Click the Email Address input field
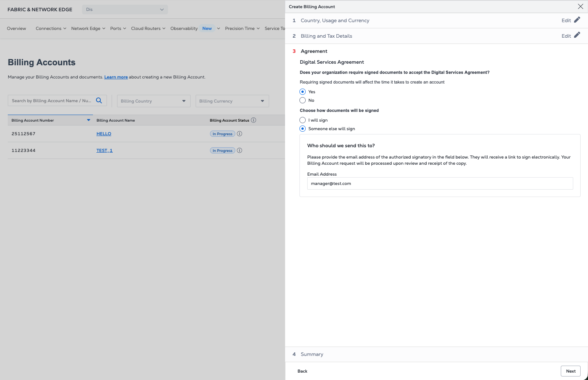Screen dimensions: 588x380 [x=440, y=183]
